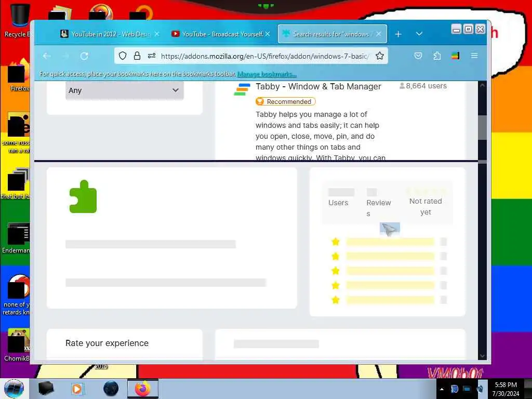Close the YouTube – Broadcast Yourself tab
The image size is (532, 399).
[x=268, y=34]
